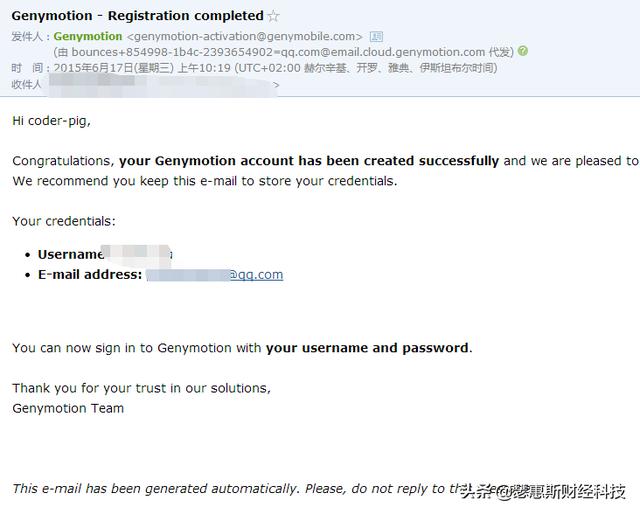Click the bold account created successfully text
640x514 pixels.
pyautogui.click(x=309, y=160)
